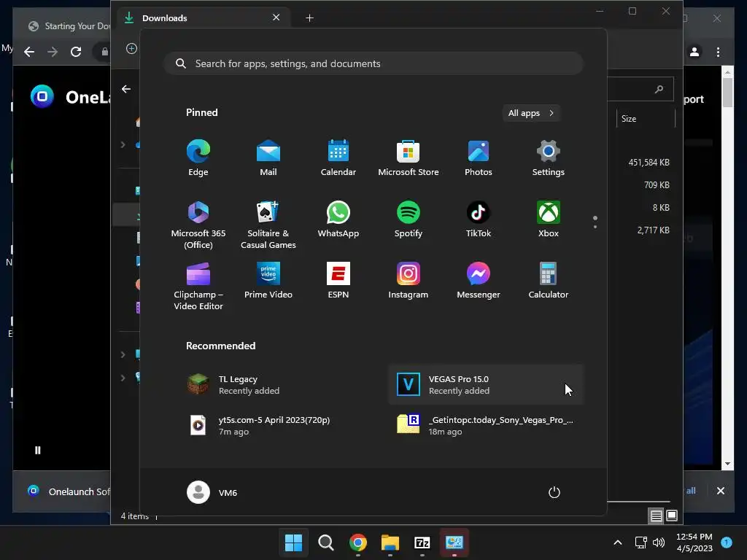Viewport: 747px width, 560px height.
Task: Open Onelaunch download item in Chrome
Action: click(69, 491)
